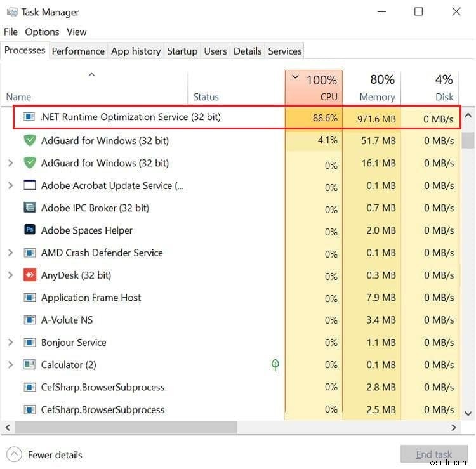Click the Task Manager title bar icon
Screen dimensions: 476x469
[12, 12]
